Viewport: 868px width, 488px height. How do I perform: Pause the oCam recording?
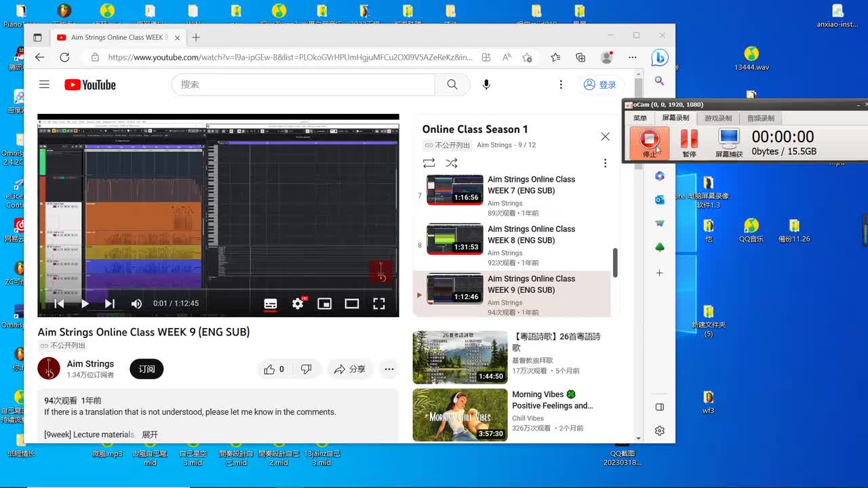pos(689,142)
